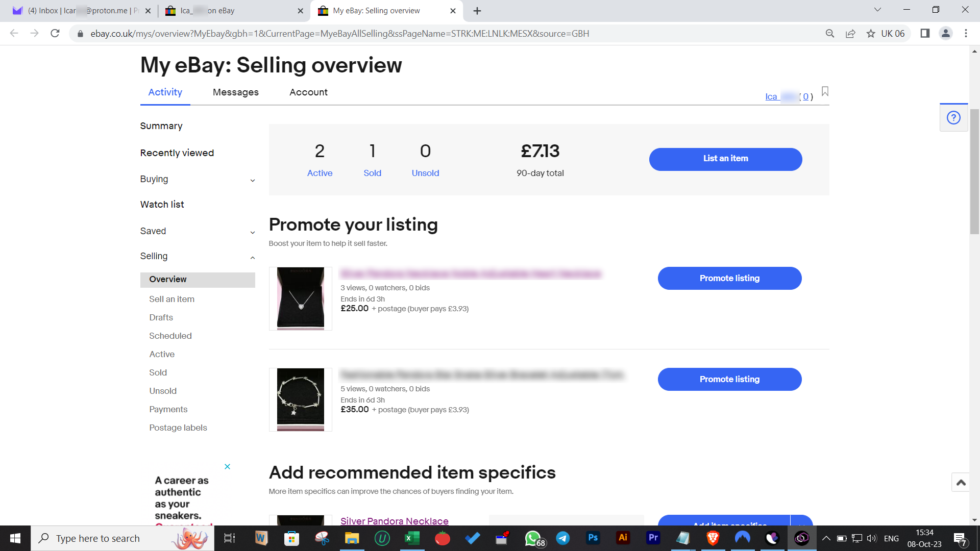Open the bracelet listing thumbnail
980x551 pixels.
point(300,399)
